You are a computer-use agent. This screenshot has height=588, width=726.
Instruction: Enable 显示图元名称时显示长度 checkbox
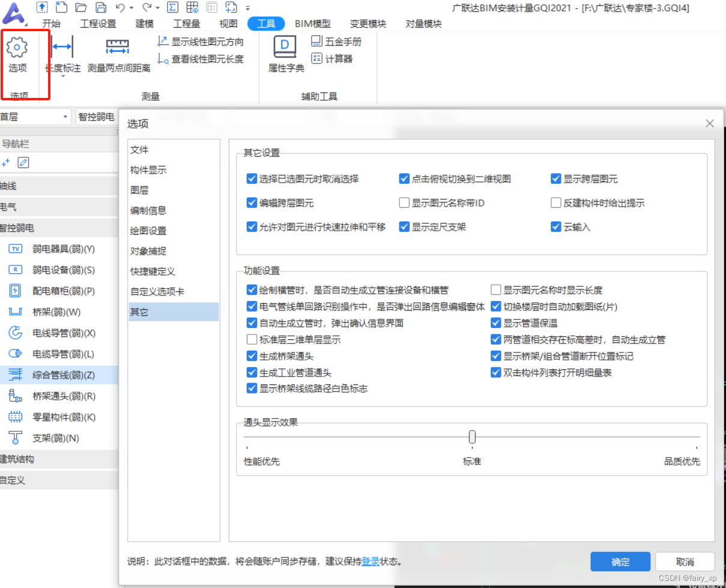click(x=496, y=290)
